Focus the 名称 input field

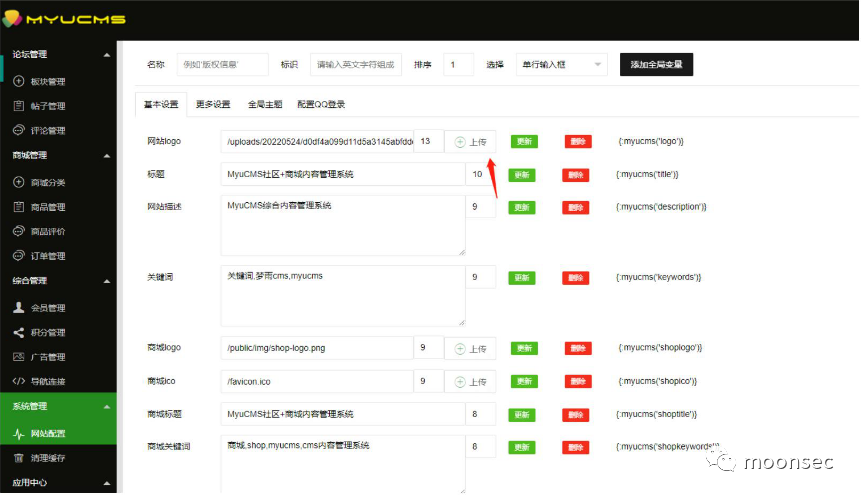pyautogui.click(x=222, y=65)
